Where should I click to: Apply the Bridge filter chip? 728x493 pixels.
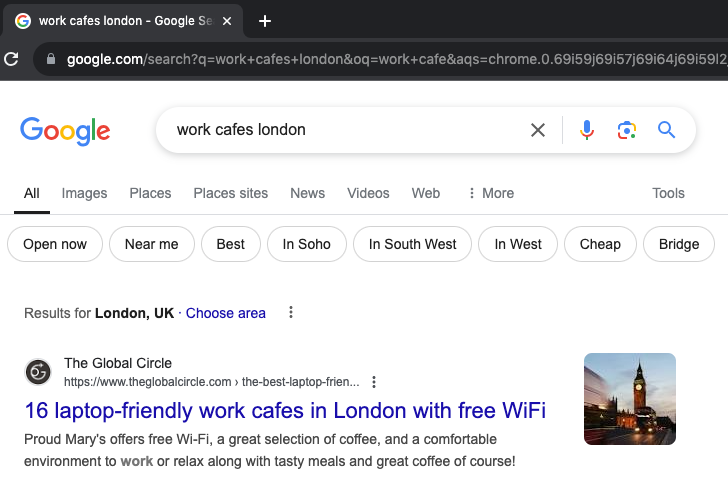point(679,244)
